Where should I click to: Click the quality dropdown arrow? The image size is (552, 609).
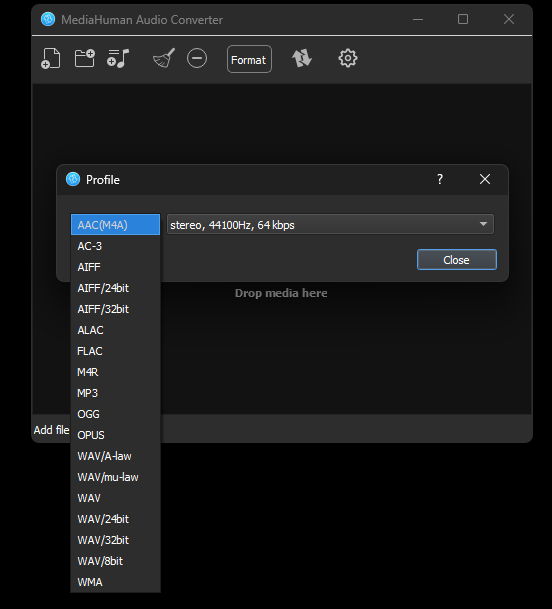coord(484,224)
